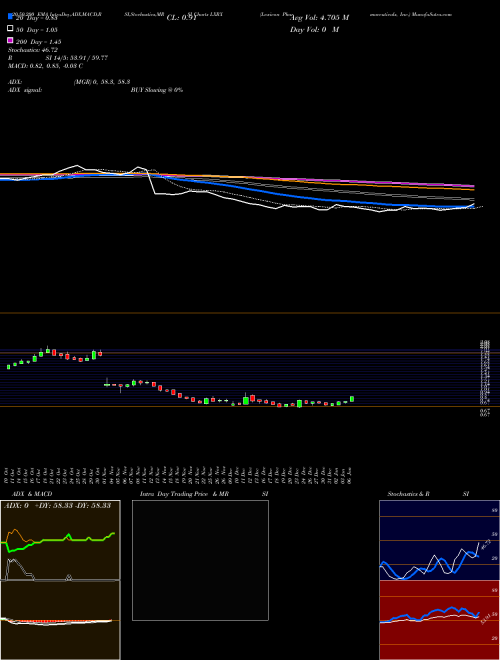Click the MACD 0.82, 0.85 values line
500x660 pixels.
[45, 66]
